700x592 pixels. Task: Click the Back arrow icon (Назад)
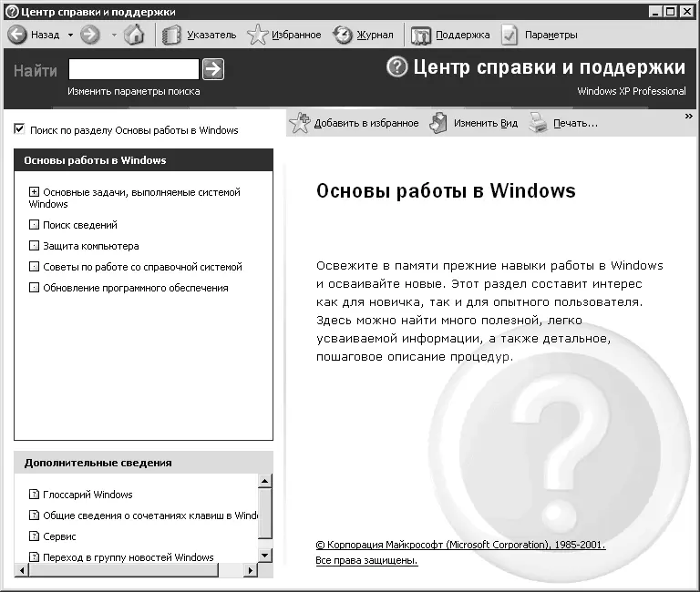17,35
